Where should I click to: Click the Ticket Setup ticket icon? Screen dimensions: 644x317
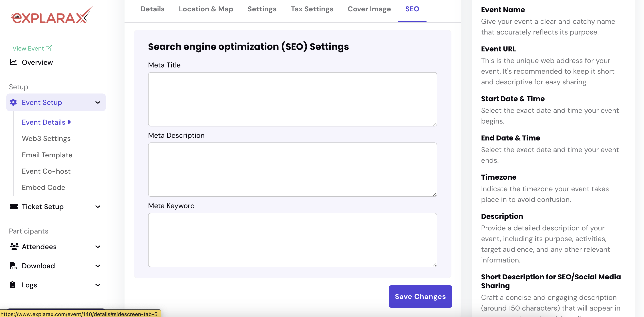point(14,206)
